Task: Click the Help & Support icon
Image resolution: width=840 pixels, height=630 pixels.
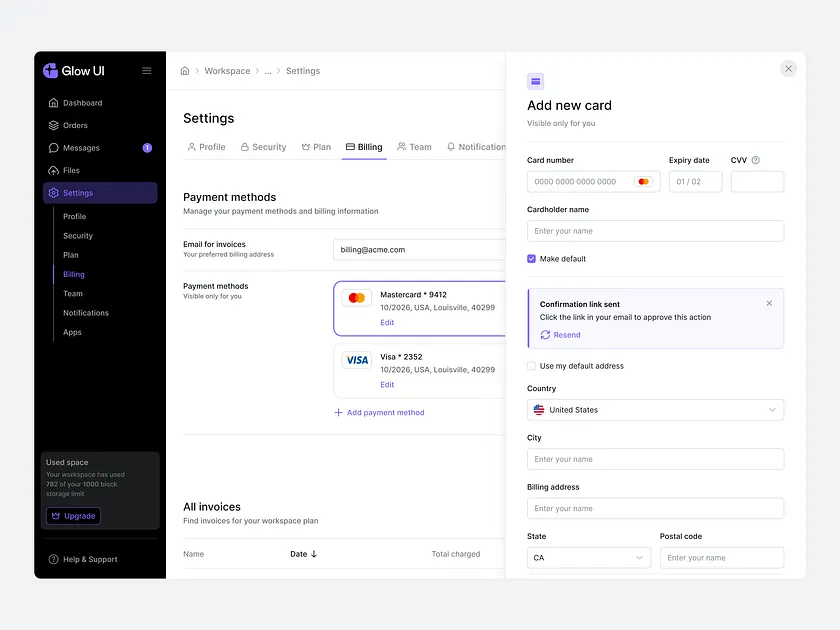Action: (x=52, y=559)
